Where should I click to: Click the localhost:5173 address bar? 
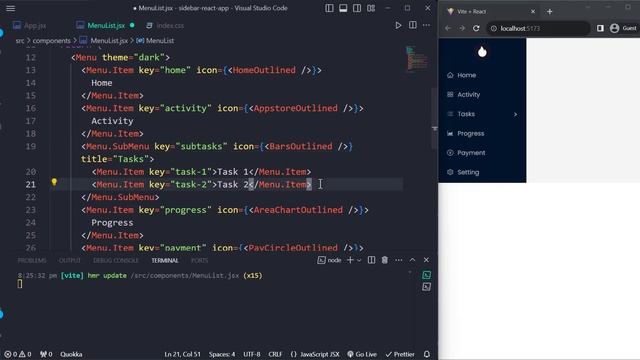coord(538,28)
